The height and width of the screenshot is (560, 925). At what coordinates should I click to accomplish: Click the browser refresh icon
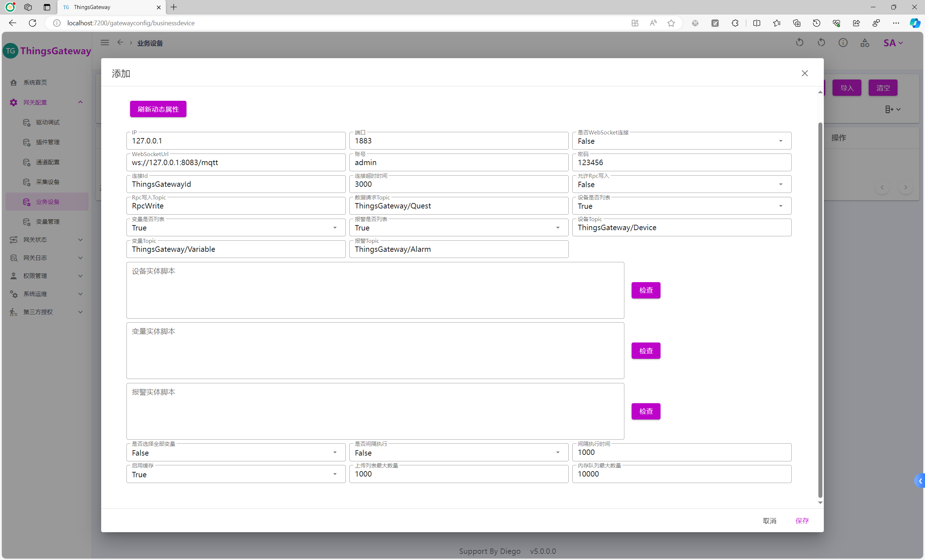point(33,23)
